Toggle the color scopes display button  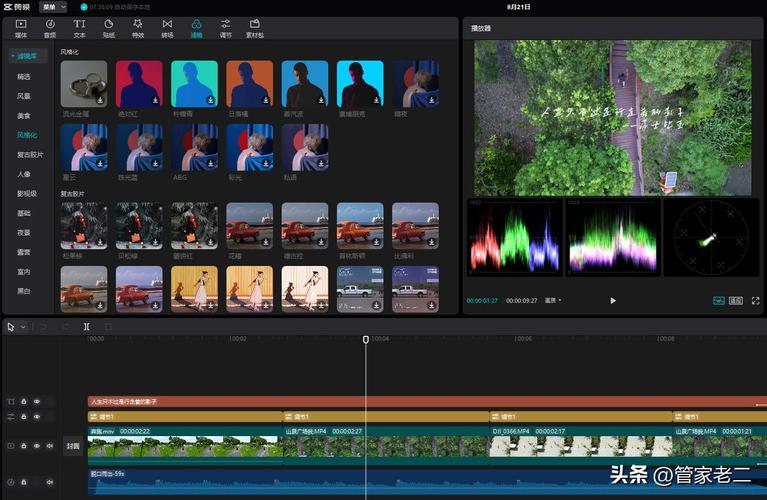click(x=718, y=300)
